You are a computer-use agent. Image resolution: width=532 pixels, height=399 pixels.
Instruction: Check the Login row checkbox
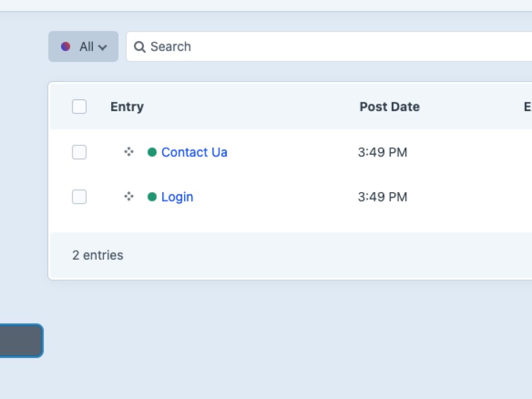[x=79, y=197]
